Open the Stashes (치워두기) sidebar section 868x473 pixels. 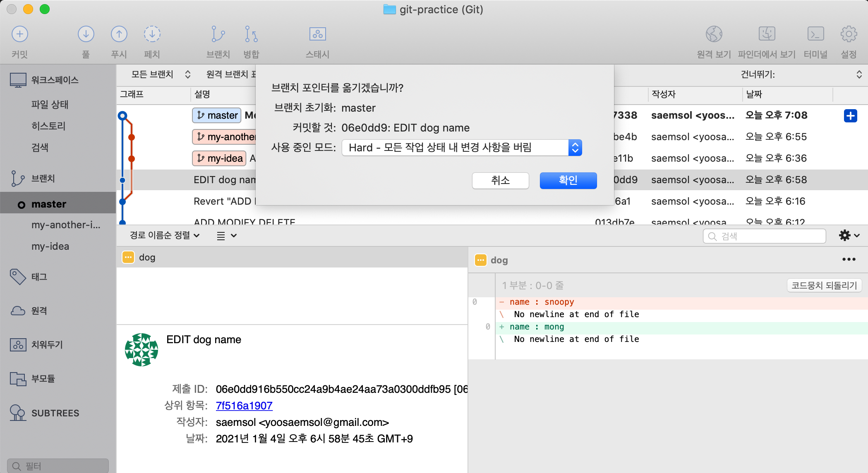tap(47, 344)
